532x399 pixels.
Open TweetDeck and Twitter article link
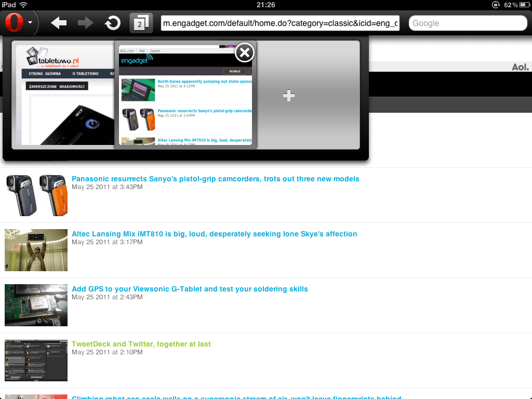pos(141,344)
